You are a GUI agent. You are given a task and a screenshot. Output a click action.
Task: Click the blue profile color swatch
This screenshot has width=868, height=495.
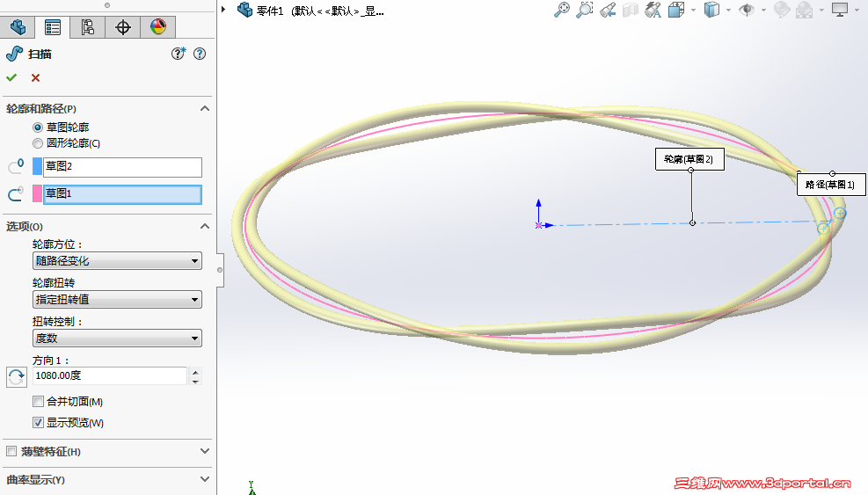tap(37, 167)
